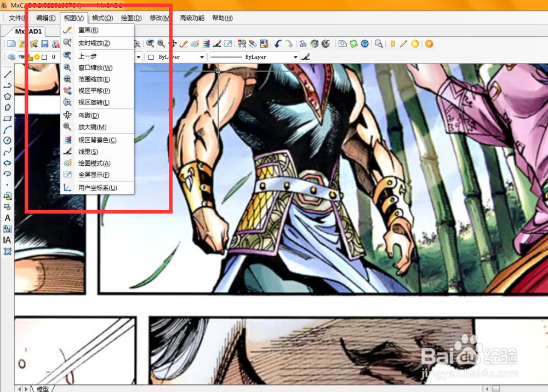Click the New file toolbar icon
Viewport: 548px width, 392px height.
coord(12,44)
